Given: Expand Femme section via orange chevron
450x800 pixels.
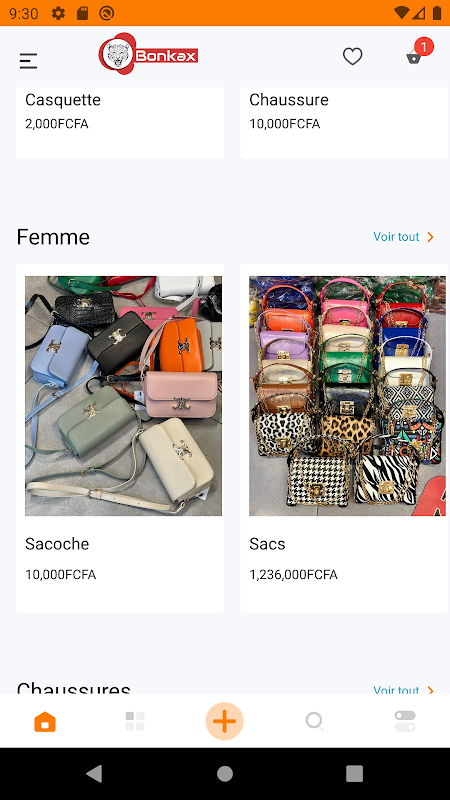Looking at the screenshot, I should [430, 237].
